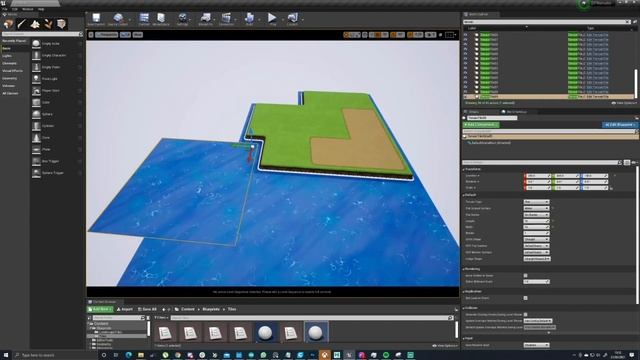Pick the Point Light item icon
640x360 pixels.
point(36,79)
